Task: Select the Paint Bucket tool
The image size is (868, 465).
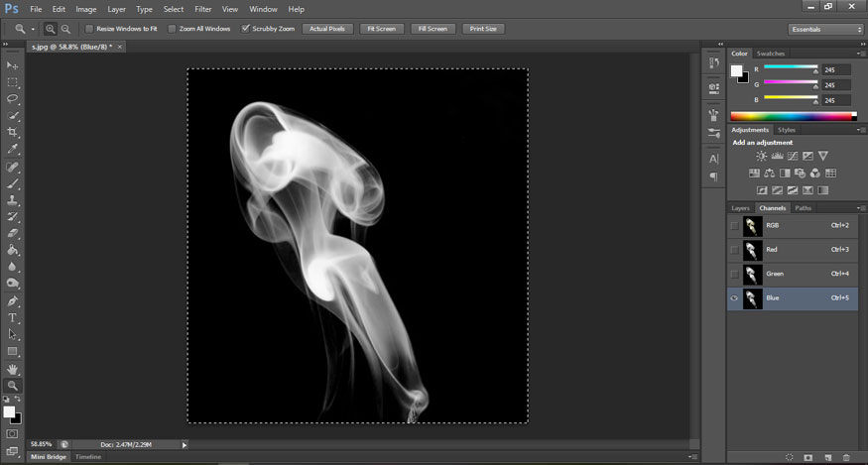Action: pos(12,250)
